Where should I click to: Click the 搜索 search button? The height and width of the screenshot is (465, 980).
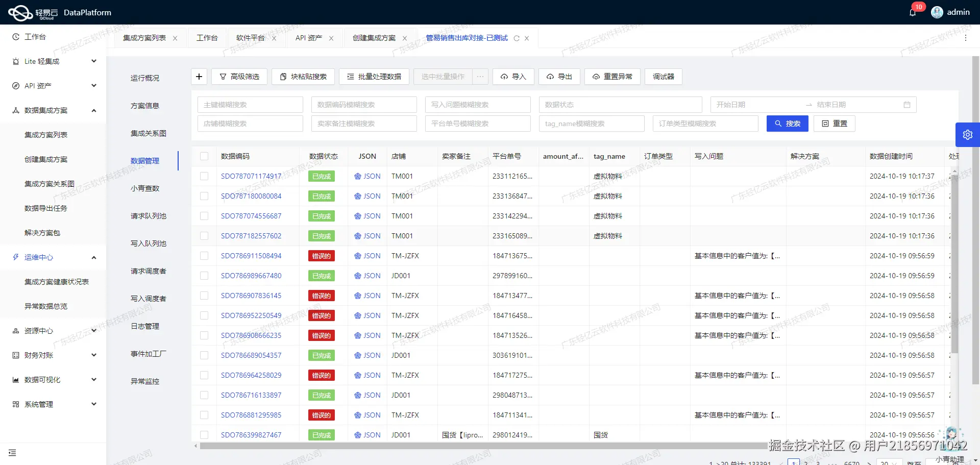(787, 123)
